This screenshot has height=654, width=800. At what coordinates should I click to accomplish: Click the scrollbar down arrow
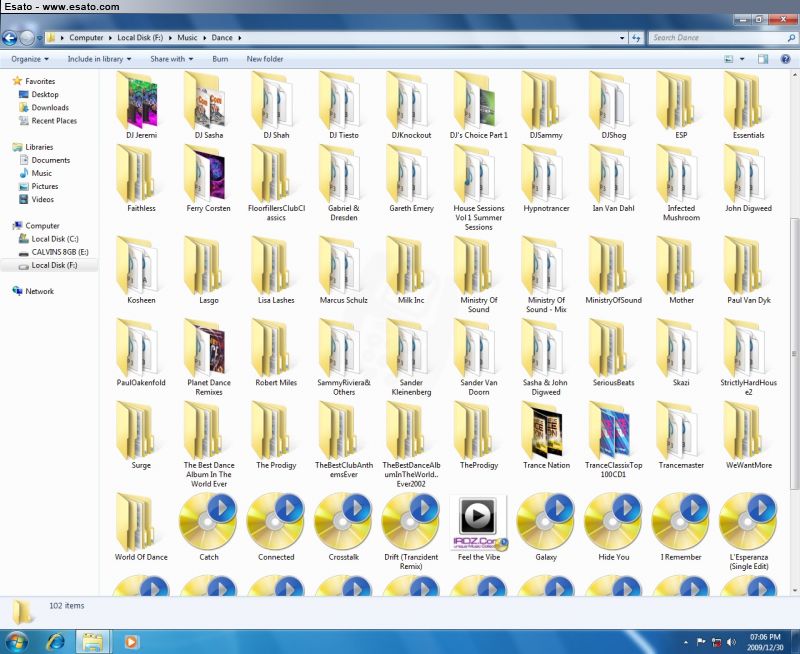pyautogui.click(x=794, y=591)
